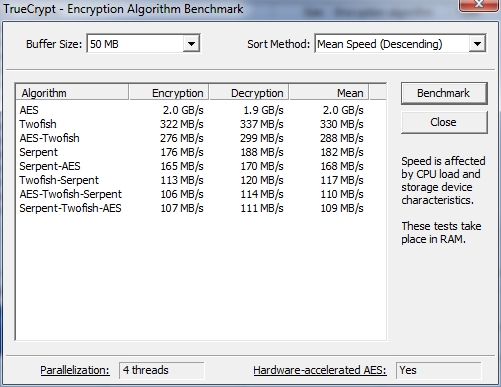Open the Buffer Size dropdown arrow
The height and width of the screenshot is (387, 501).
pos(191,44)
